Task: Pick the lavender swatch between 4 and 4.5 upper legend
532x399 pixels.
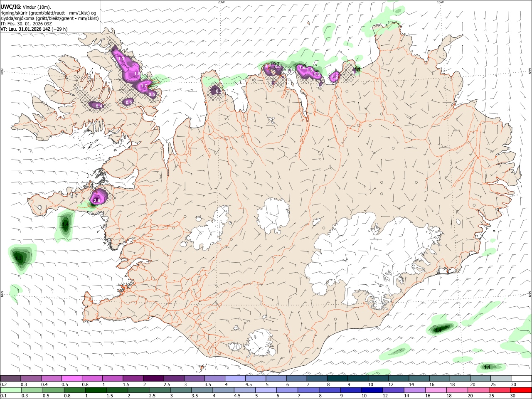Action: coord(235,378)
